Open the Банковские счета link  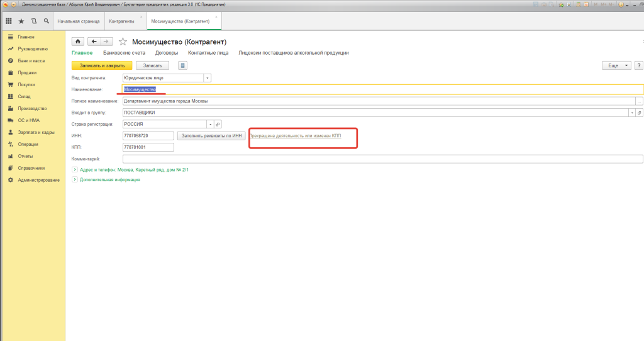click(124, 53)
